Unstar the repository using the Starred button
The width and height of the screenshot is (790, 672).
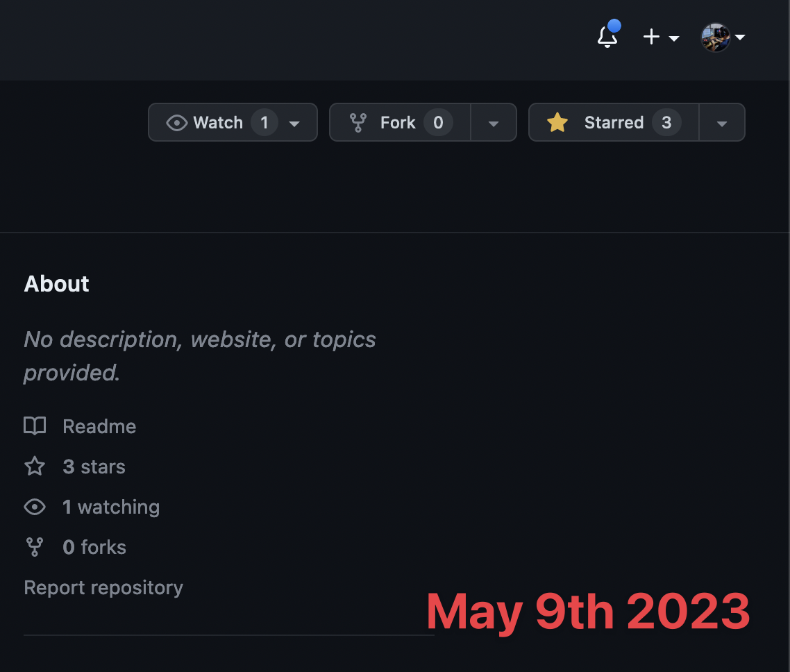pos(613,122)
